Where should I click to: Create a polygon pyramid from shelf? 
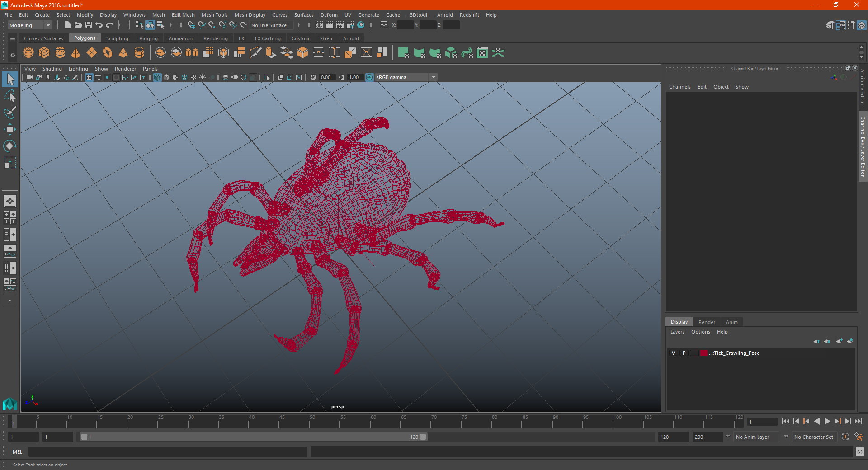point(123,53)
